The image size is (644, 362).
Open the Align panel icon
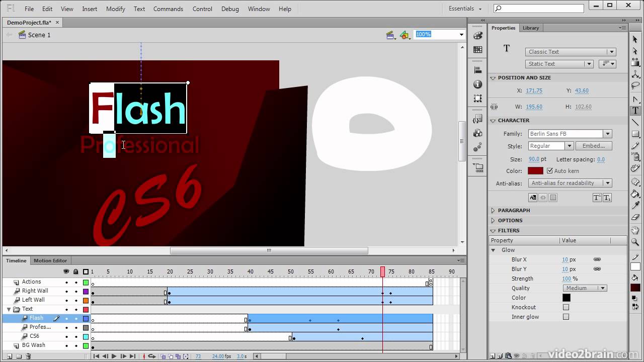coord(478,70)
